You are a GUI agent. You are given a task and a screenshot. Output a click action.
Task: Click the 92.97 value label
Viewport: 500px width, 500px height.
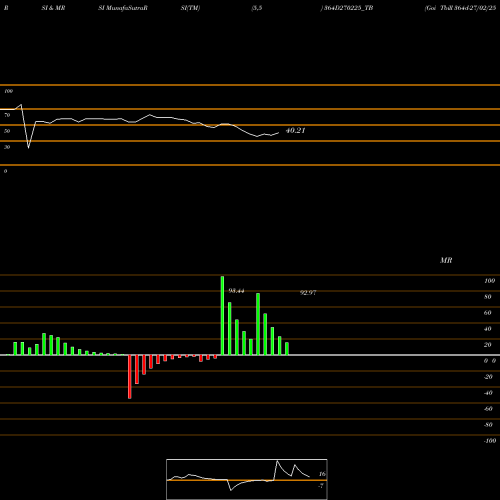tap(308, 293)
